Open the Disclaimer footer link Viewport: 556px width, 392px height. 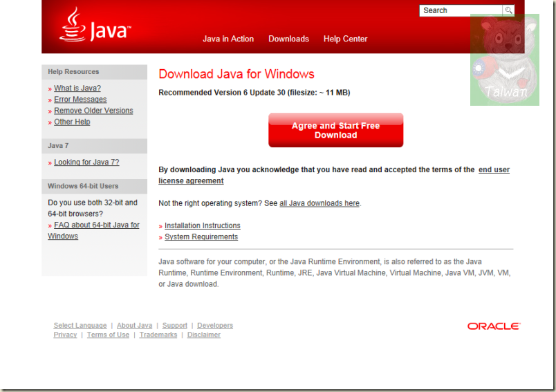coord(204,335)
